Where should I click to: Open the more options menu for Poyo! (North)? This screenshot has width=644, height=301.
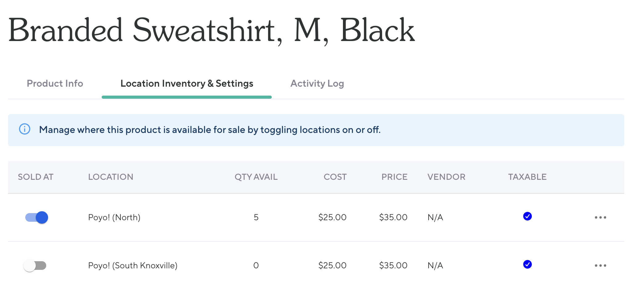pyautogui.click(x=600, y=217)
